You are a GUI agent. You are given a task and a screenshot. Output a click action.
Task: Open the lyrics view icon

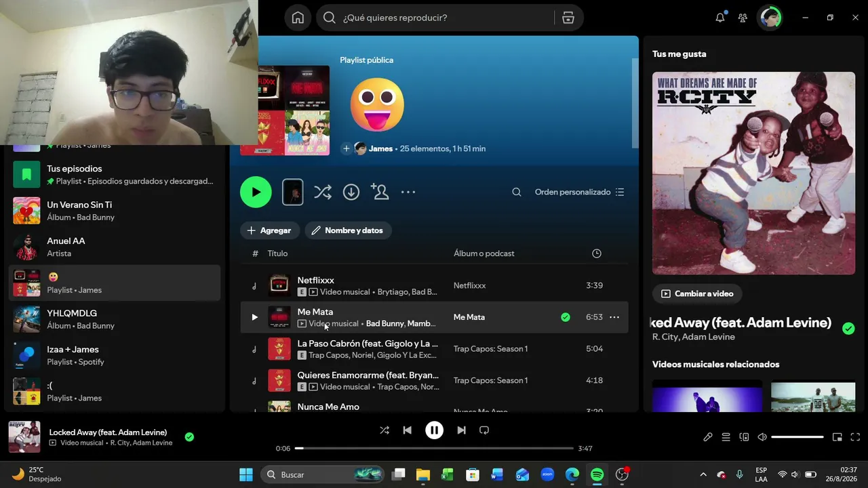(708, 437)
